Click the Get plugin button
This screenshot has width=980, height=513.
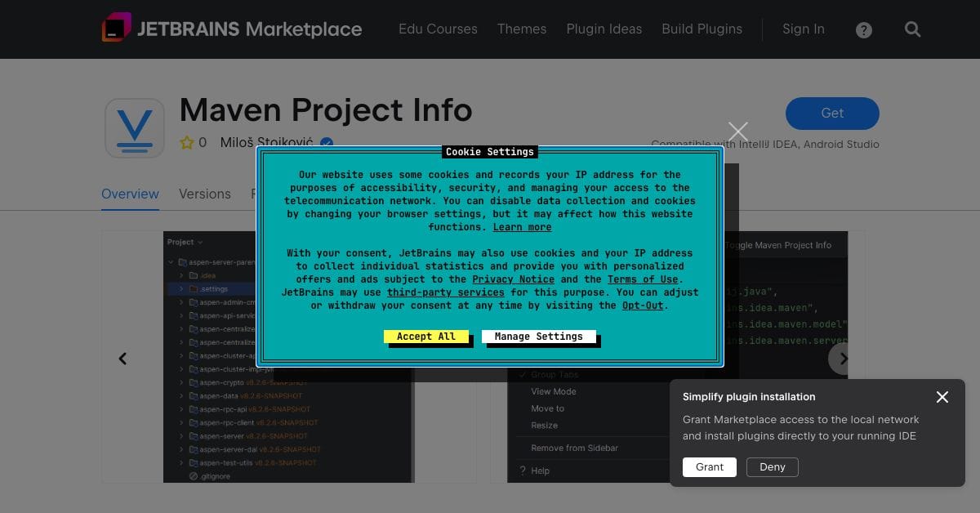pos(832,114)
